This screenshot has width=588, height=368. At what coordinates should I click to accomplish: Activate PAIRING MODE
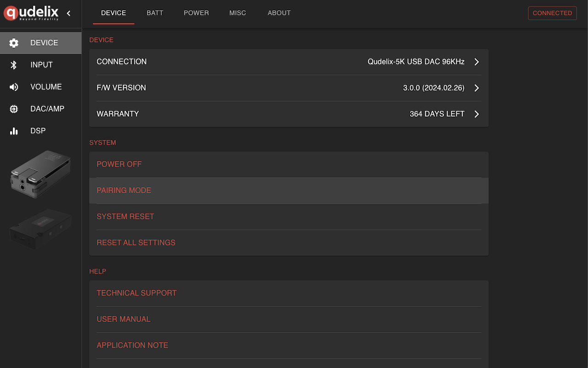(124, 190)
